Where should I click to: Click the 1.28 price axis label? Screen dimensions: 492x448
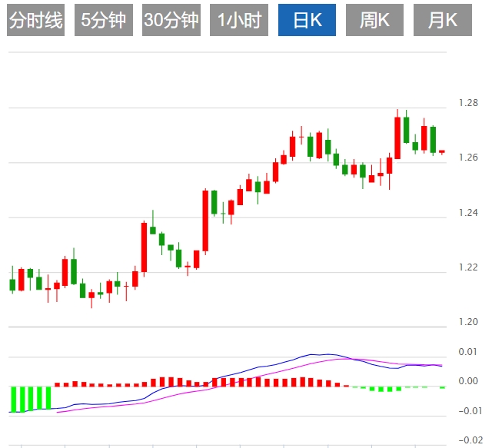(468, 103)
